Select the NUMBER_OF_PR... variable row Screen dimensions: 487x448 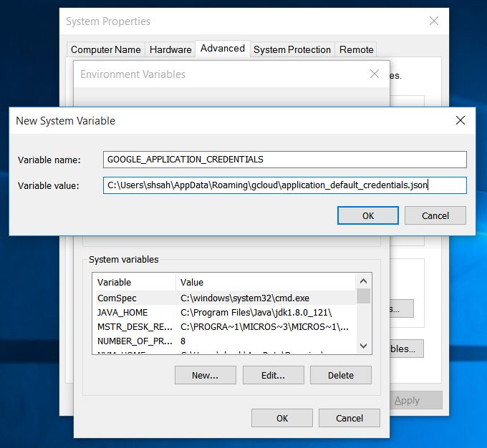[x=226, y=341]
